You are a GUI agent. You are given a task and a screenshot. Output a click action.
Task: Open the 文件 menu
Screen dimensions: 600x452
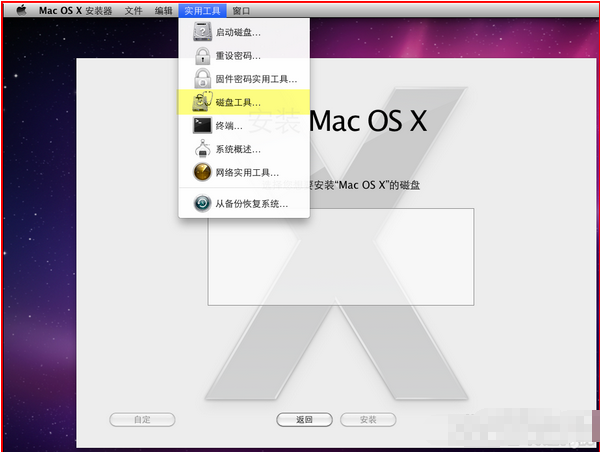click(x=133, y=11)
